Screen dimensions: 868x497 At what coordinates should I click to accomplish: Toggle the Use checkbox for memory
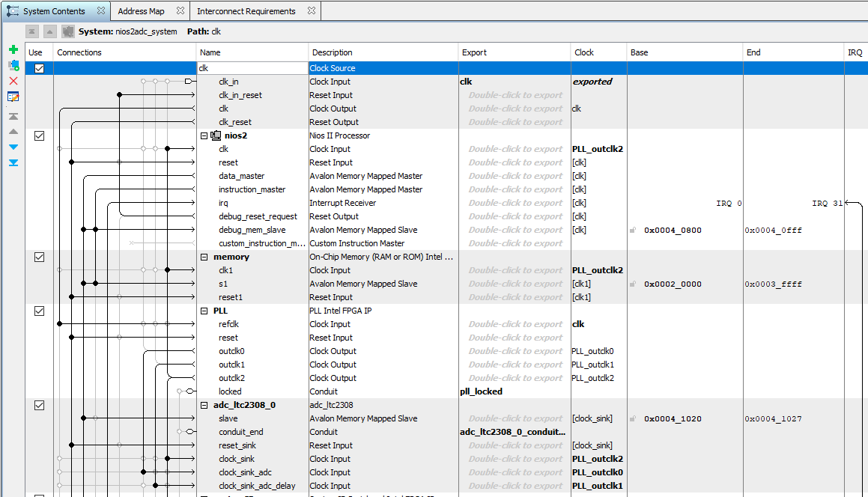(x=39, y=257)
